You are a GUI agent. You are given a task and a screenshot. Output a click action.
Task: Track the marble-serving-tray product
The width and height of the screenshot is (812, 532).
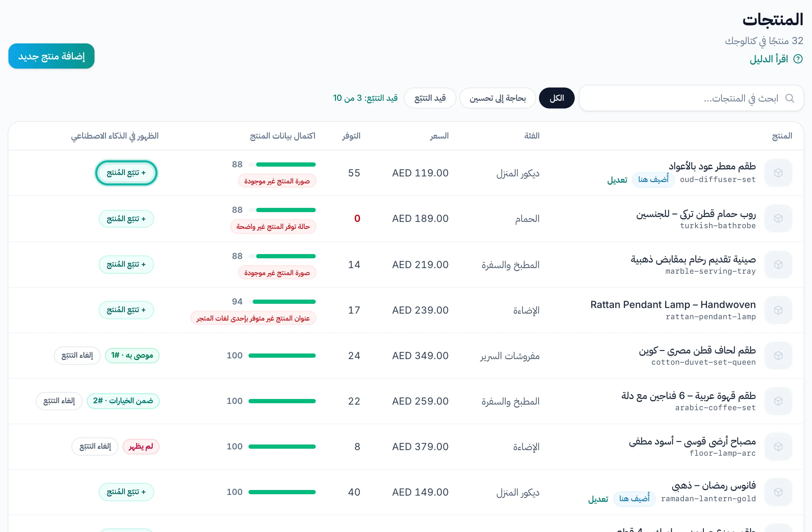pyautogui.click(x=126, y=264)
